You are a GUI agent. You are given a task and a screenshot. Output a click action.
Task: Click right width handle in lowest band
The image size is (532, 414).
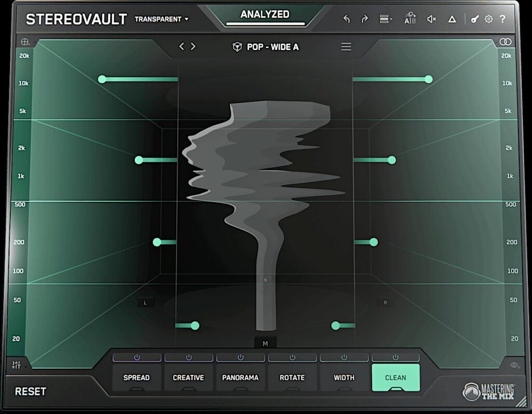coord(336,326)
